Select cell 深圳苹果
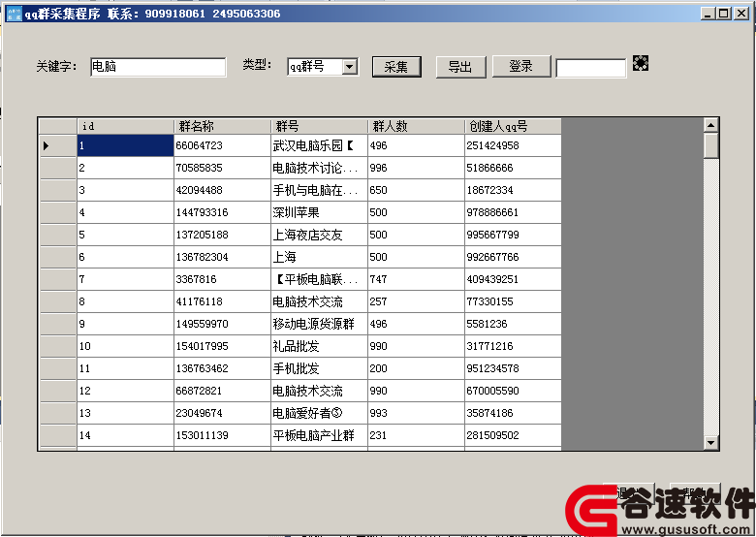 [x=319, y=212]
